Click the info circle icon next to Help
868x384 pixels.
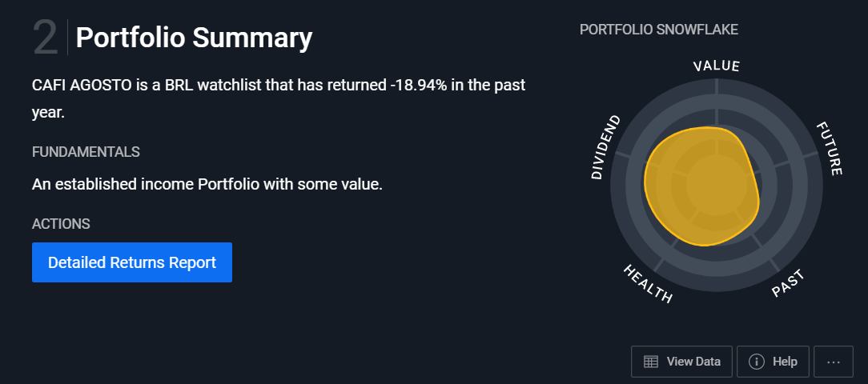pos(756,362)
